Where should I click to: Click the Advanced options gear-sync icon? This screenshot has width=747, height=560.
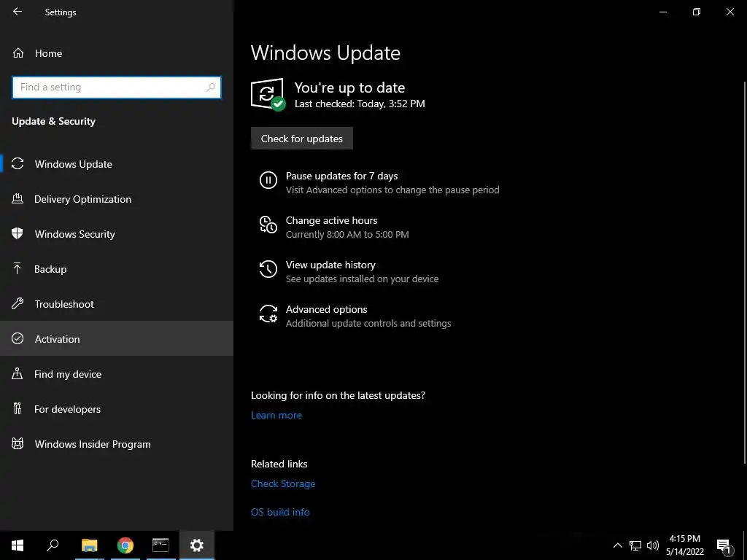click(x=268, y=314)
